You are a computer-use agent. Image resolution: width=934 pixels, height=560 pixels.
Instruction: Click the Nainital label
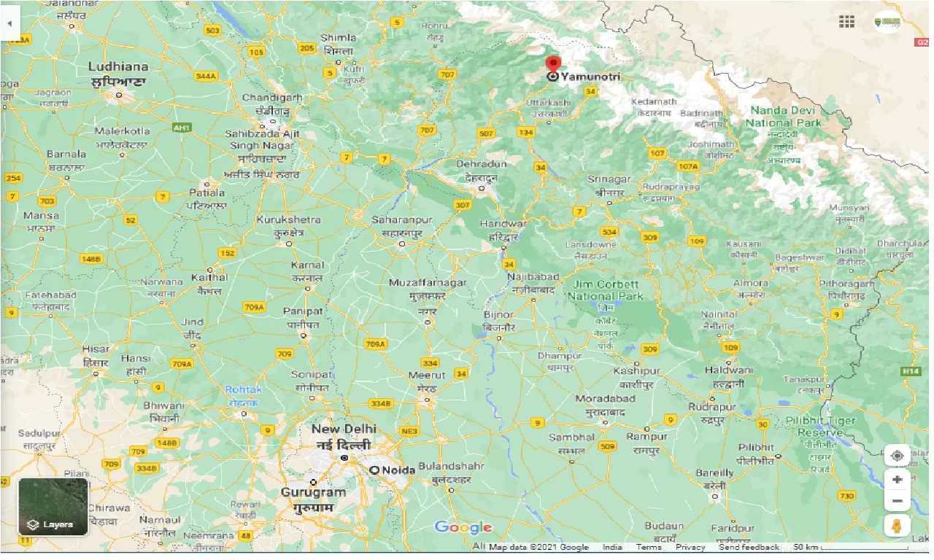point(719,320)
